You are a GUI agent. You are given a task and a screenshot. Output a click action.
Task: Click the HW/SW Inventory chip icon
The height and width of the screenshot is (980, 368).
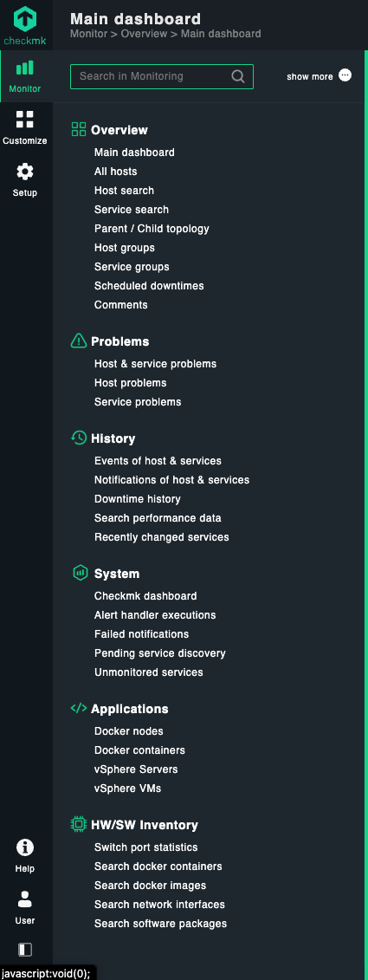(79, 824)
